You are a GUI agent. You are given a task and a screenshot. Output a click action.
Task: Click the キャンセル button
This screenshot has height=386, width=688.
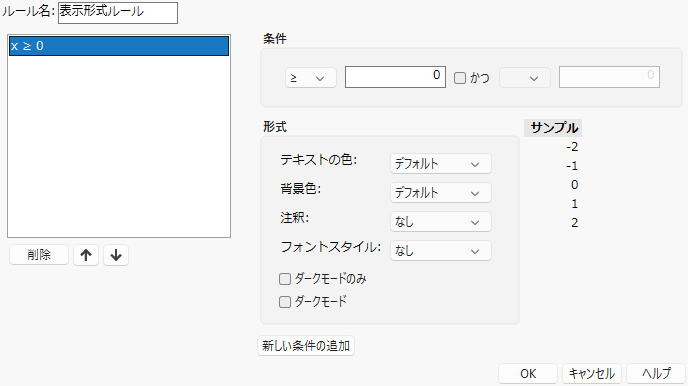592,374
